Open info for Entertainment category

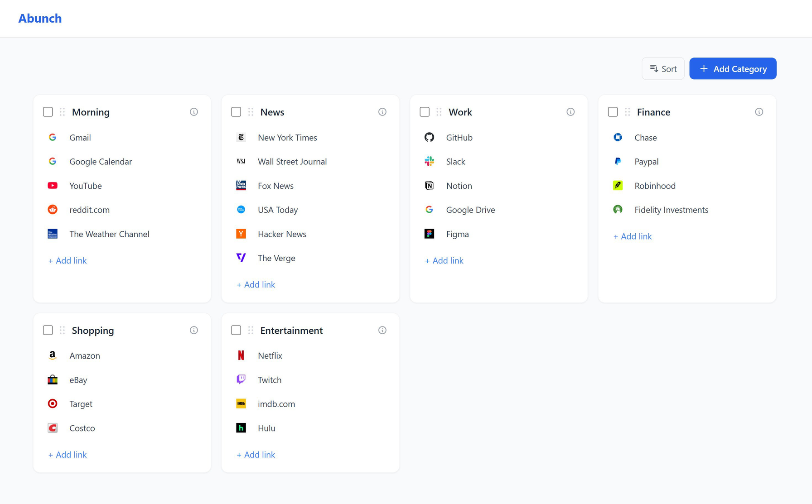pos(382,330)
